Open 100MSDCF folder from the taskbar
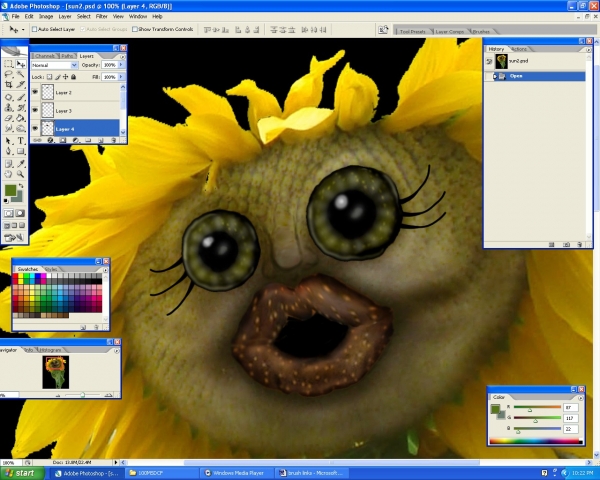 [x=163, y=473]
